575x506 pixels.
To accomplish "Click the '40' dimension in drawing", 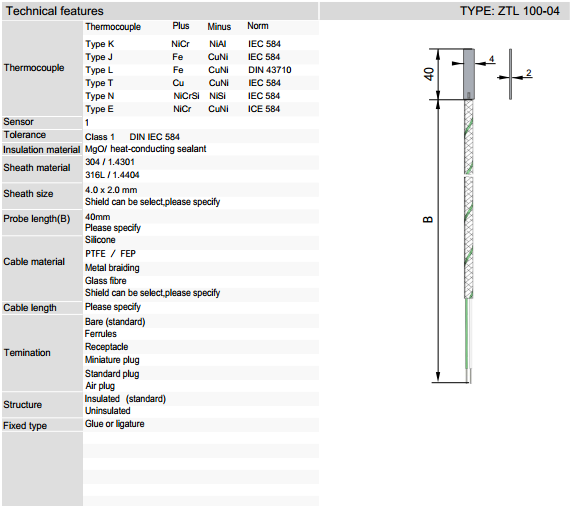I will 429,74.
